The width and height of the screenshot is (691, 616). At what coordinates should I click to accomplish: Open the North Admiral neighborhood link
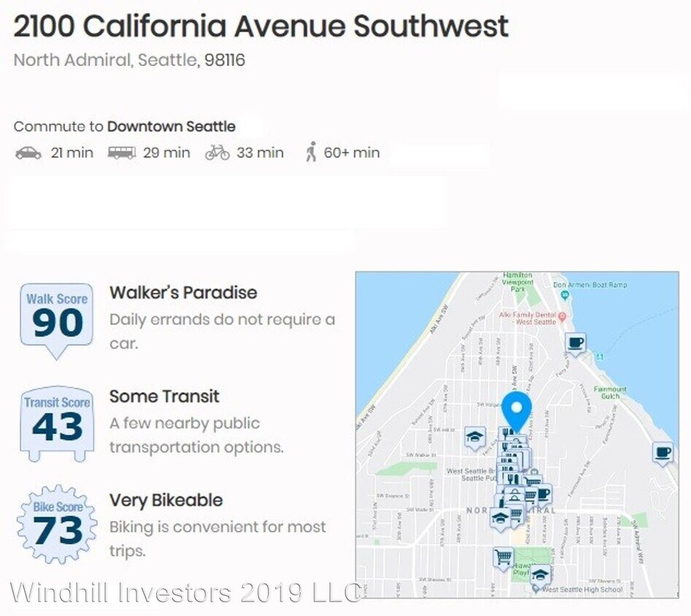click(x=71, y=60)
